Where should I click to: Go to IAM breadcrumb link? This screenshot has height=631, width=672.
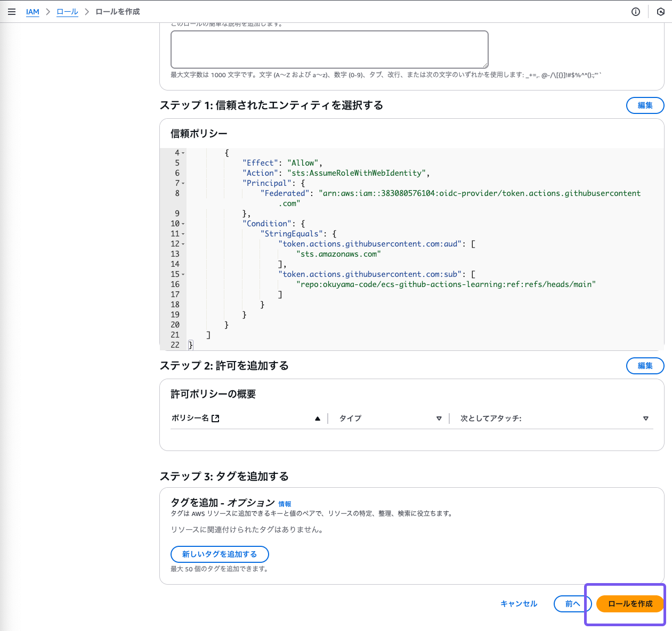point(33,12)
